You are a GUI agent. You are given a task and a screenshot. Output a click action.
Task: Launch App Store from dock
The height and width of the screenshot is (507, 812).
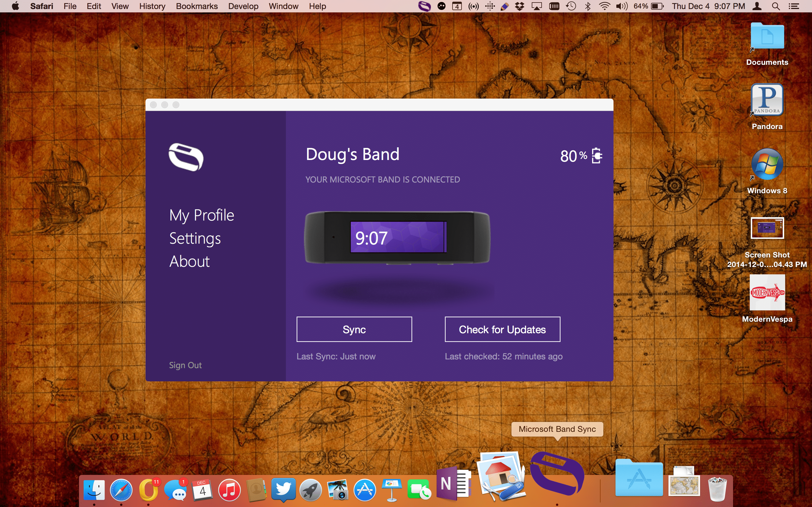pos(364,489)
